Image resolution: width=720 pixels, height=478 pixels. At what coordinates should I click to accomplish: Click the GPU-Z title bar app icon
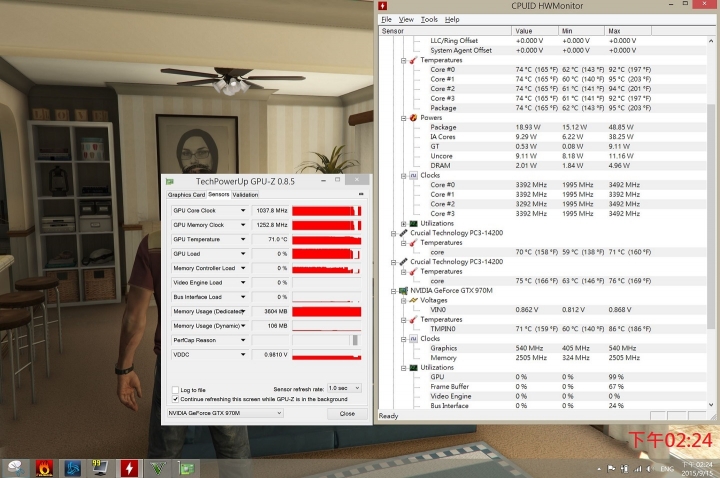[x=169, y=181]
